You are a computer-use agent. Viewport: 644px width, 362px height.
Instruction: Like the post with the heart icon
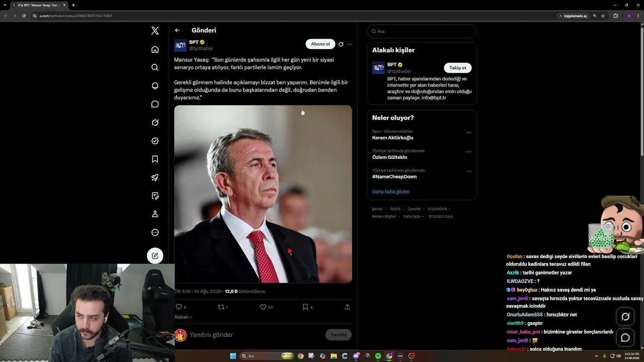coord(263,307)
